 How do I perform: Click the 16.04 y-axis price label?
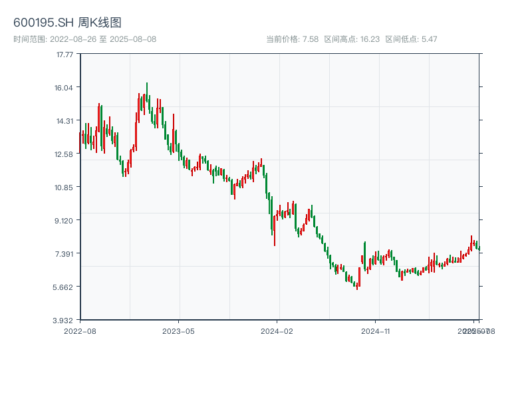point(64,88)
